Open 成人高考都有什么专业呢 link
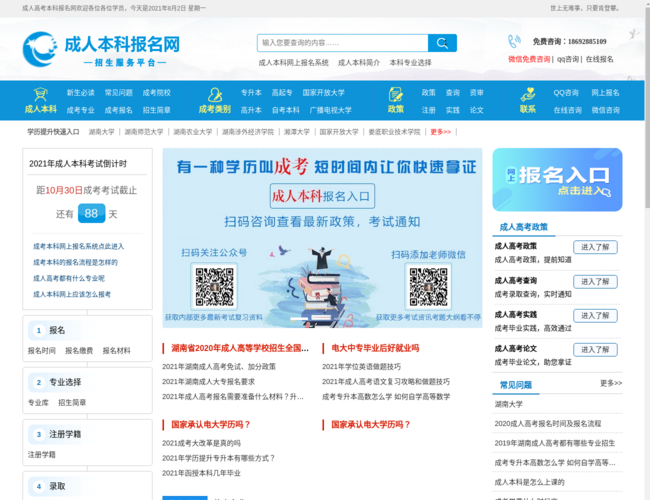Viewport: 650px width, 500px height. pos(69,278)
